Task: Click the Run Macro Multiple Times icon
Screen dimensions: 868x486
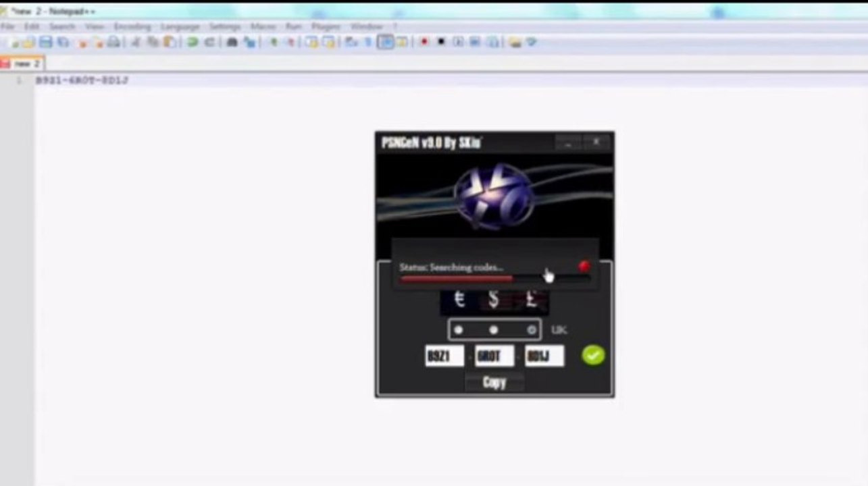Action: (475, 42)
